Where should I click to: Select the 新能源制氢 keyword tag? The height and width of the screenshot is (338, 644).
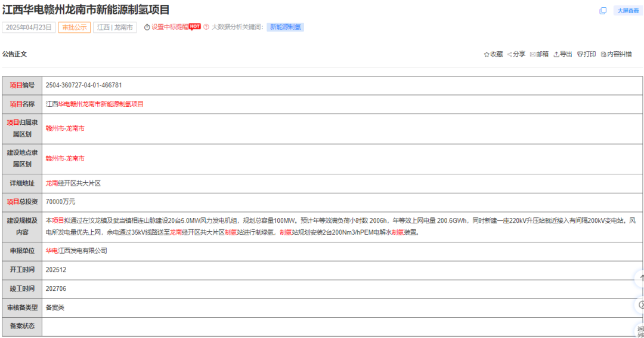[286, 27]
